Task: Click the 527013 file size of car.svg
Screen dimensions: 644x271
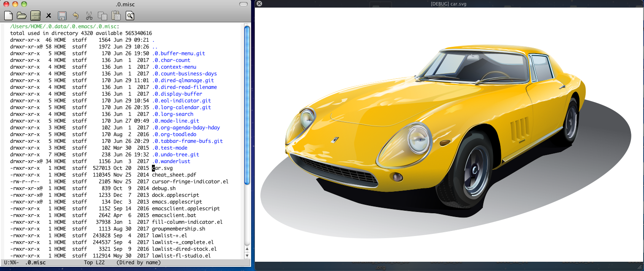Action: [x=102, y=168]
